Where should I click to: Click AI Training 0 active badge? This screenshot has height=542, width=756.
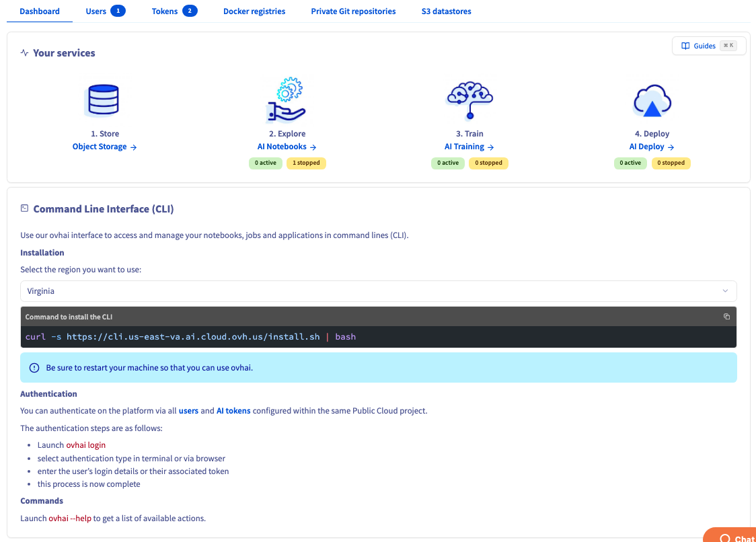coord(448,163)
